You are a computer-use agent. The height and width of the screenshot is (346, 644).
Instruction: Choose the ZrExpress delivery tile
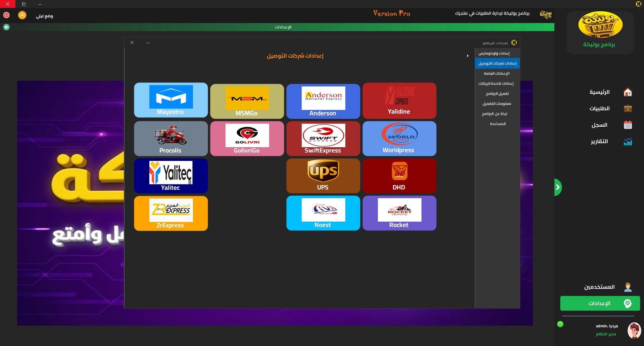coord(171,213)
